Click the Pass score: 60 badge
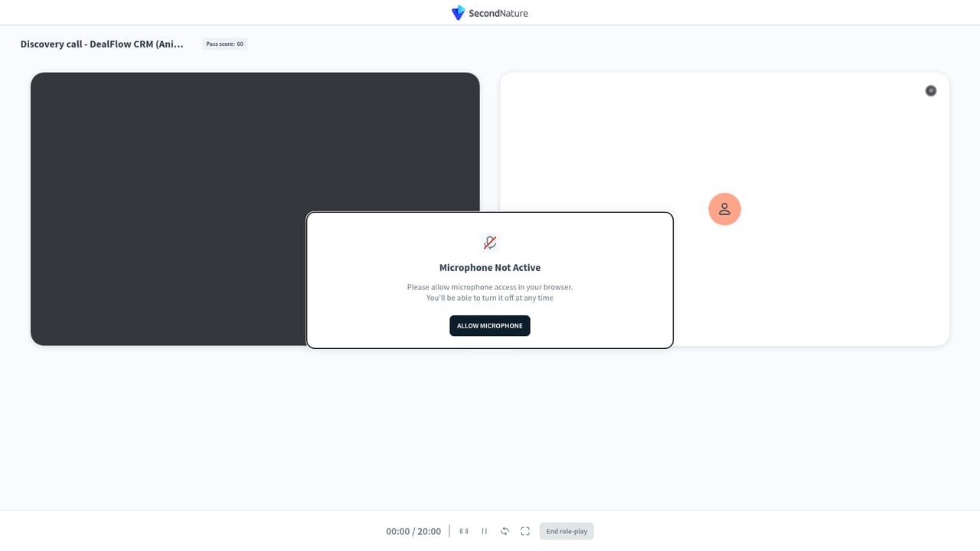This screenshot has height=551, width=980. 224,44
